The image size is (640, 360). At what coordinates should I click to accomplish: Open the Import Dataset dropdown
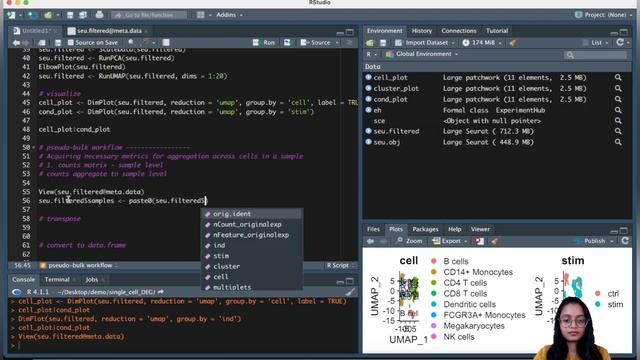click(425, 43)
